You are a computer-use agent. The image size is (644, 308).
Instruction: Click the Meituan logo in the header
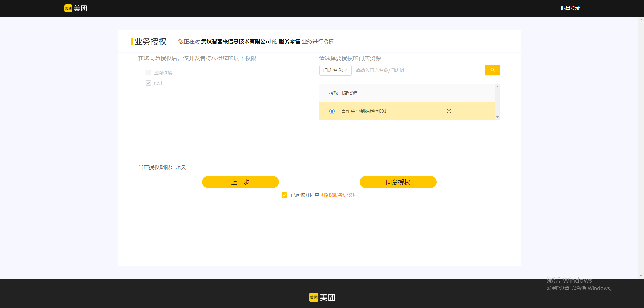pos(75,8)
